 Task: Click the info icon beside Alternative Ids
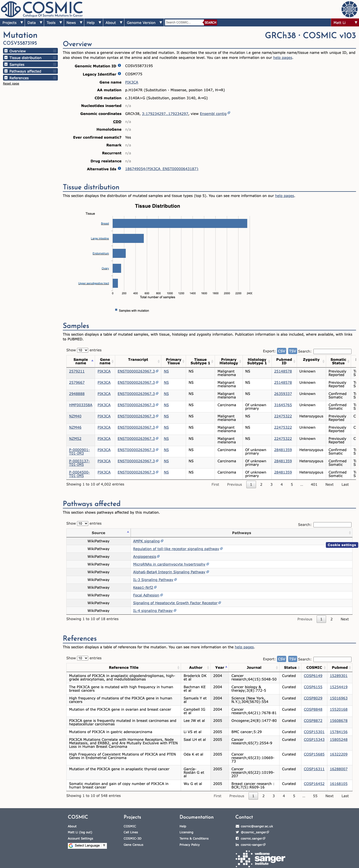119,169
